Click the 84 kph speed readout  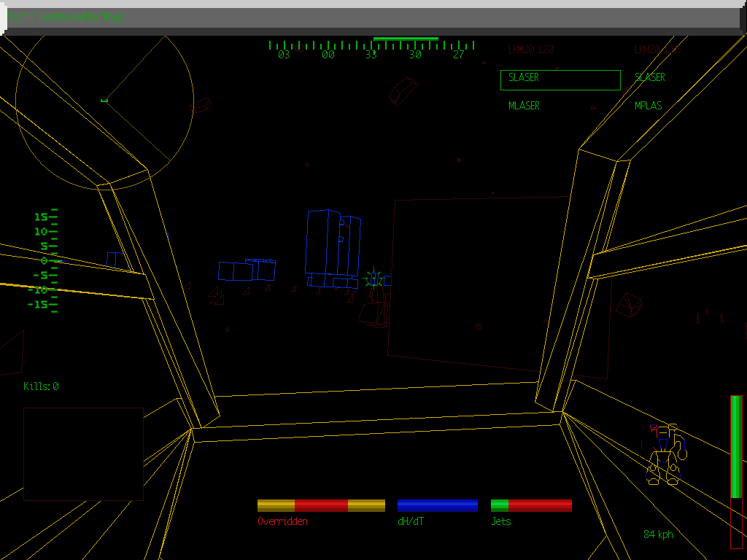point(657,534)
